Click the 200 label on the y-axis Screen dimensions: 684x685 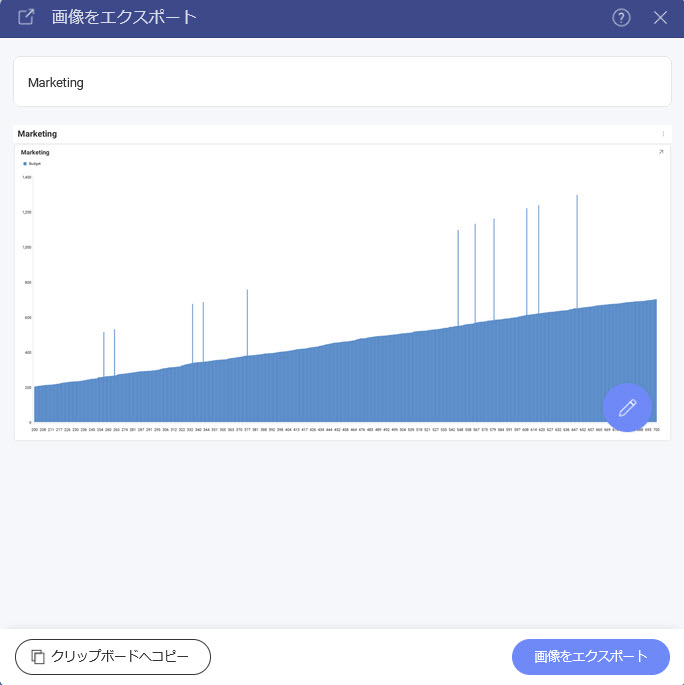[27, 387]
